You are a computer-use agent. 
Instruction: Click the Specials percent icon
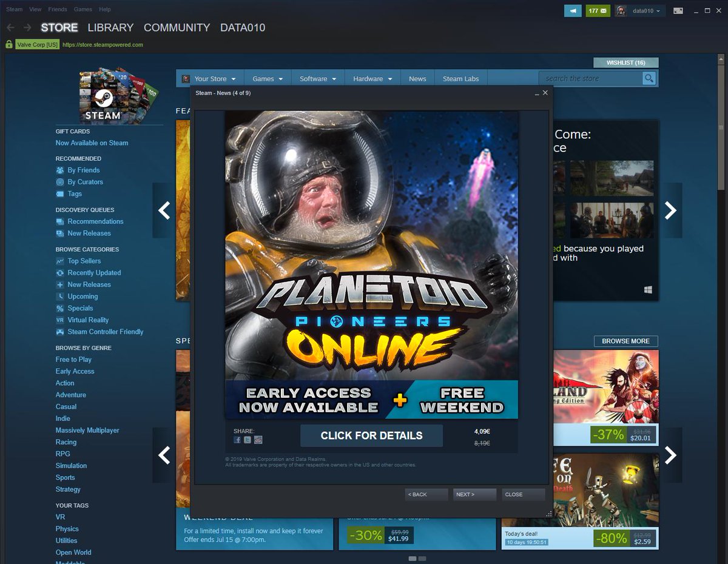[x=60, y=308]
